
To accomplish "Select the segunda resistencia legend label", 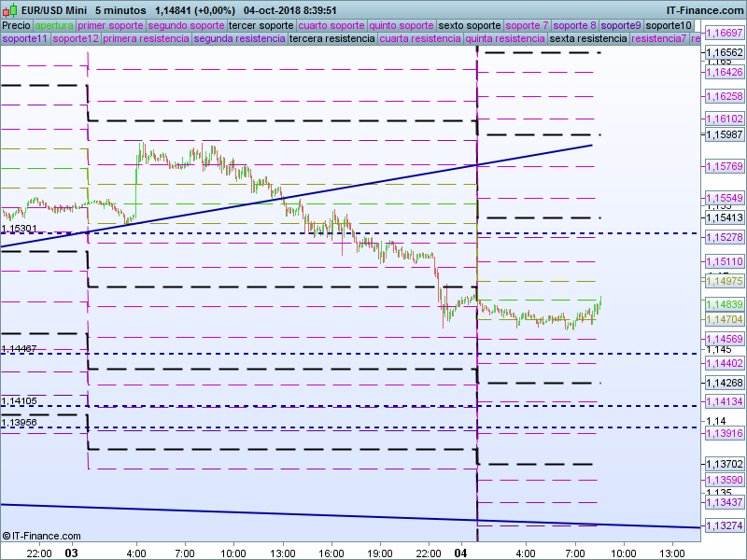I will coord(240,38).
